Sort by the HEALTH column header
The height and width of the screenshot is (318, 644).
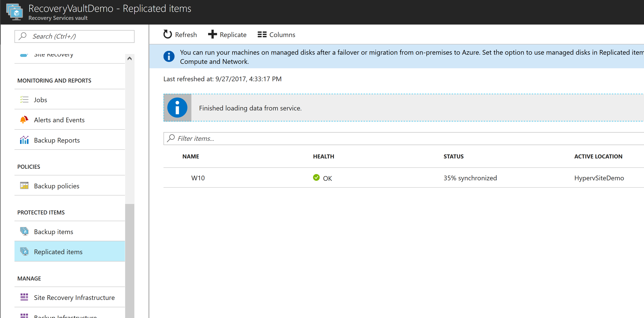pos(323,156)
